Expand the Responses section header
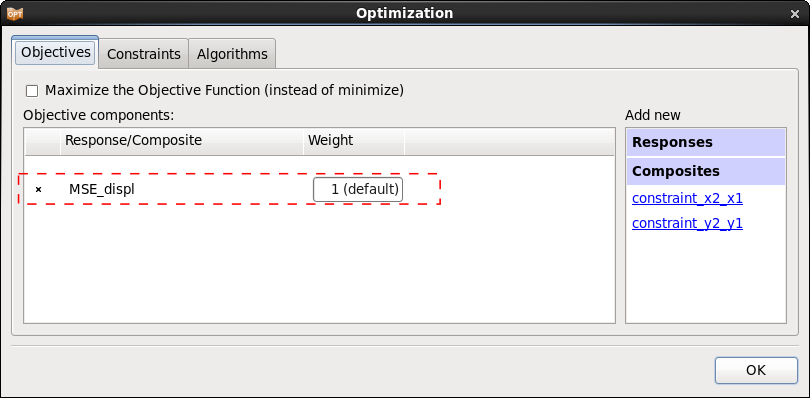810x398 pixels. [706, 142]
